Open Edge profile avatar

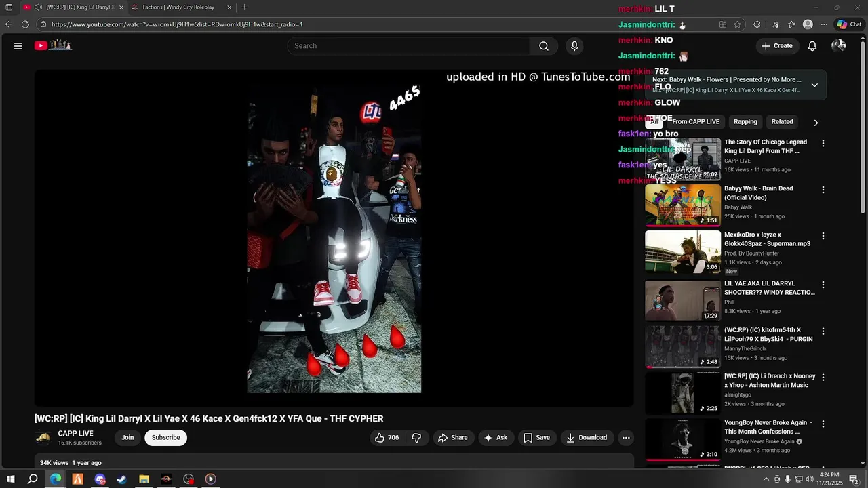tap(808, 24)
